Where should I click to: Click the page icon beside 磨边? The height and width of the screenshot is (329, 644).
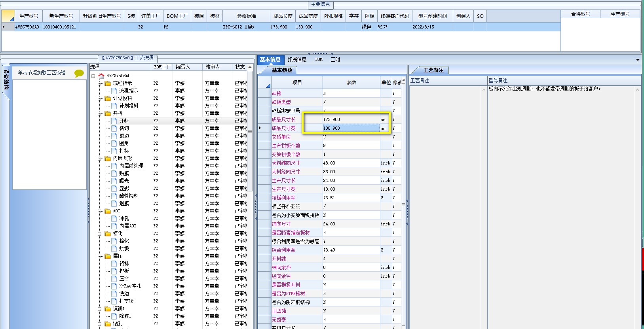114,136
